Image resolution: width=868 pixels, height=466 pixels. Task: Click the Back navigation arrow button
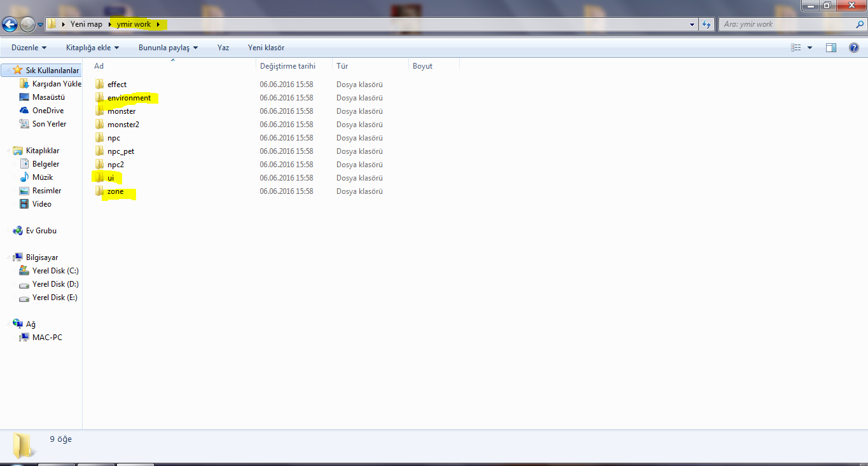point(10,24)
